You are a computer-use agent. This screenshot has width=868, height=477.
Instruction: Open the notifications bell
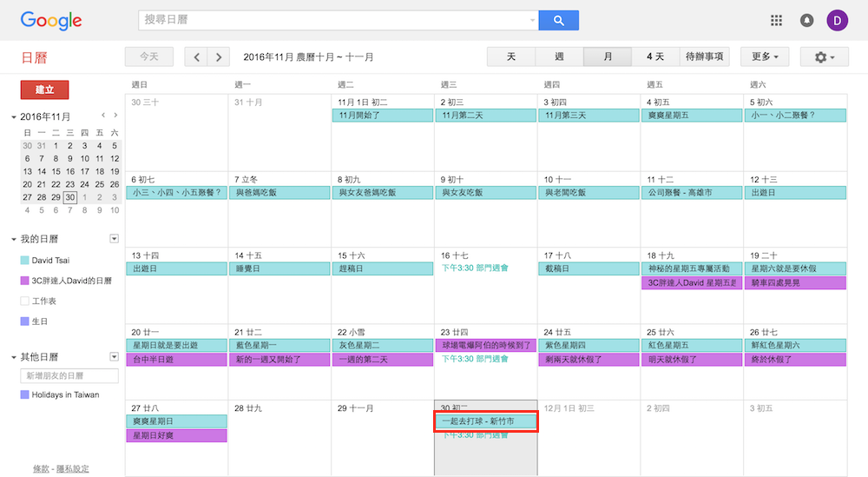point(806,20)
